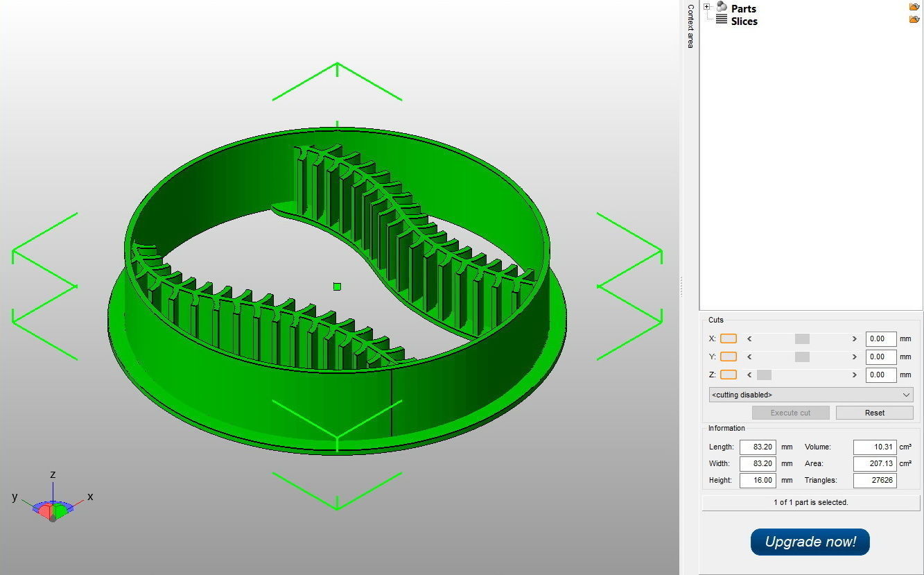Click the Length value 83.20
Image resolution: width=924 pixels, height=575 pixels.
tap(757, 447)
